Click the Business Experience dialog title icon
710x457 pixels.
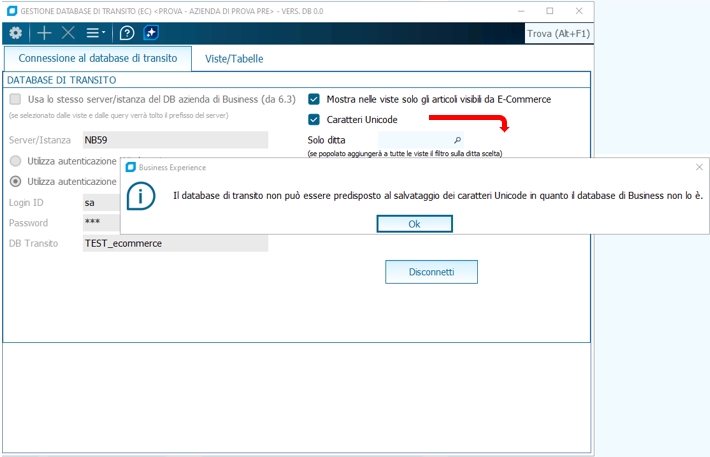[130, 167]
